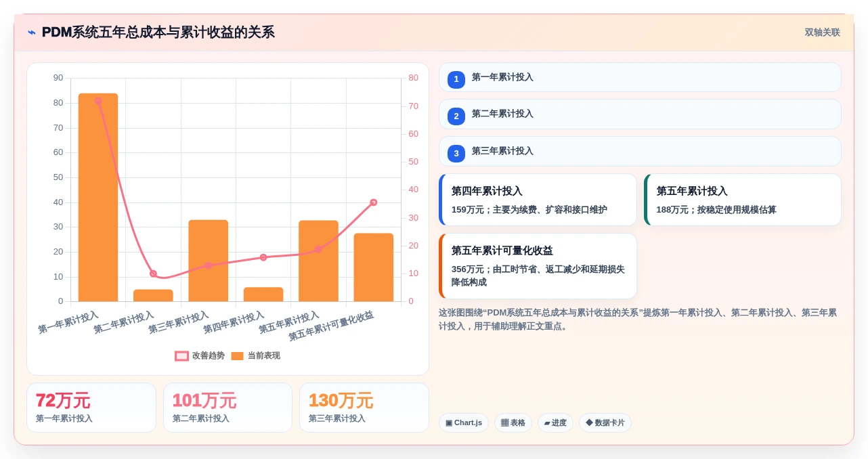Click the orange 当前表现 legend swatch
This screenshot has width=868, height=459.
tap(237, 356)
